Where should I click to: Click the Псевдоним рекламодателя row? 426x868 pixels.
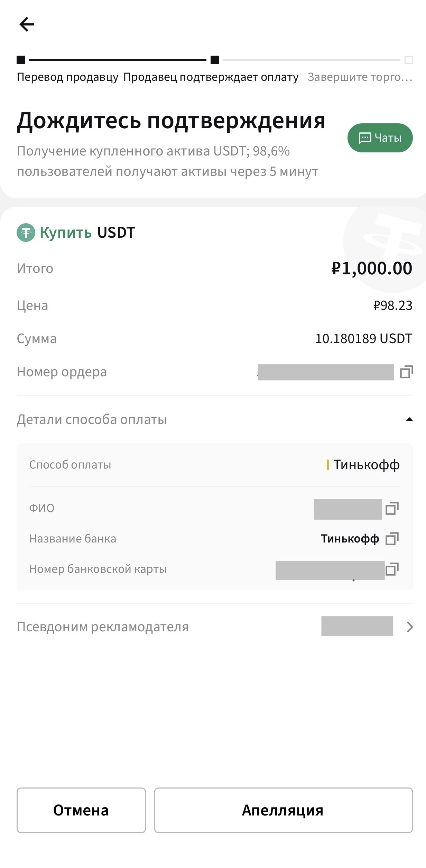(215, 627)
